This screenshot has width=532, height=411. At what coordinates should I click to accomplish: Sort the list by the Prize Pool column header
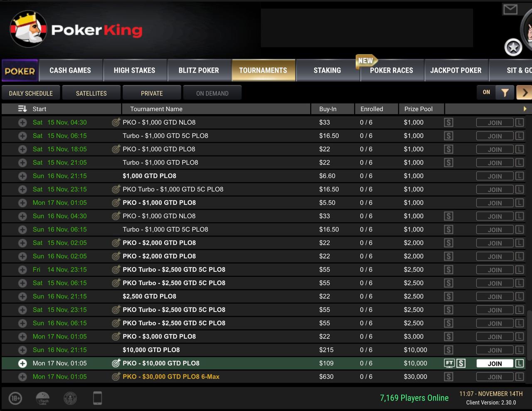pyautogui.click(x=419, y=109)
